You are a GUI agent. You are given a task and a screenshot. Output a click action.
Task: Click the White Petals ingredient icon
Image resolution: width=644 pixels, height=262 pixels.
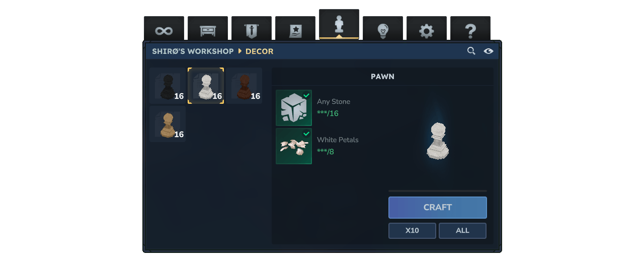click(x=294, y=146)
